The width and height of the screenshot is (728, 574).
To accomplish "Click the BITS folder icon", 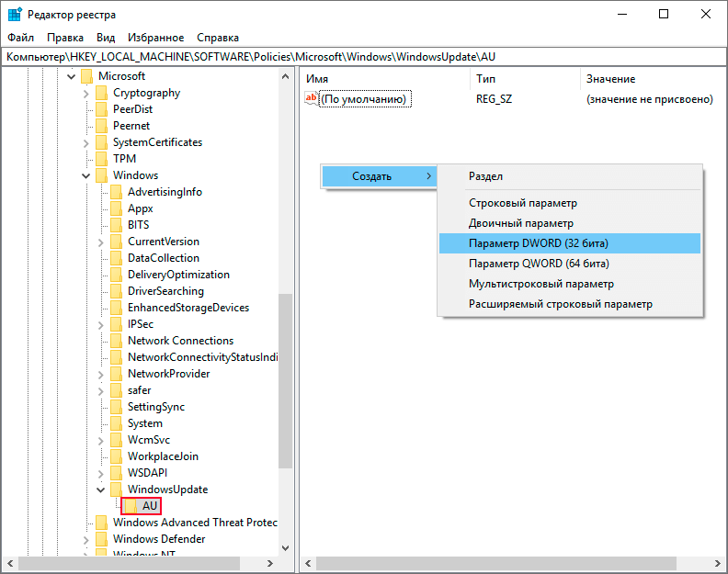I will coord(117,225).
